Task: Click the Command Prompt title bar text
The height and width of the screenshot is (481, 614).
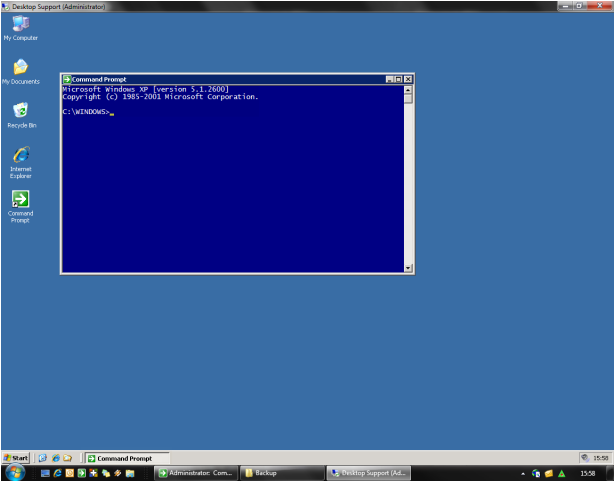Action: coord(99,79)
